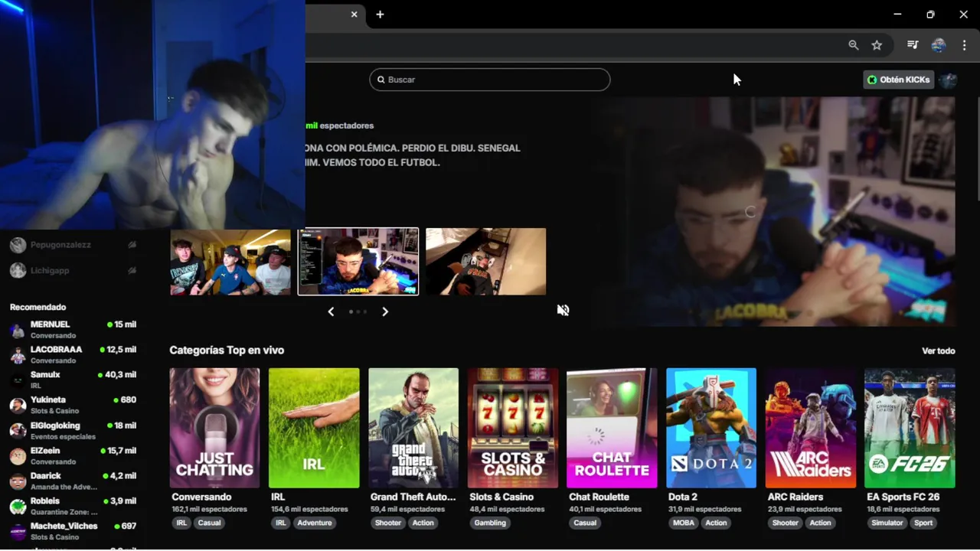The width and height of the screenshot is (980, 551).
Task: Open Samulx recommended channel
Action: coord(73,380)
